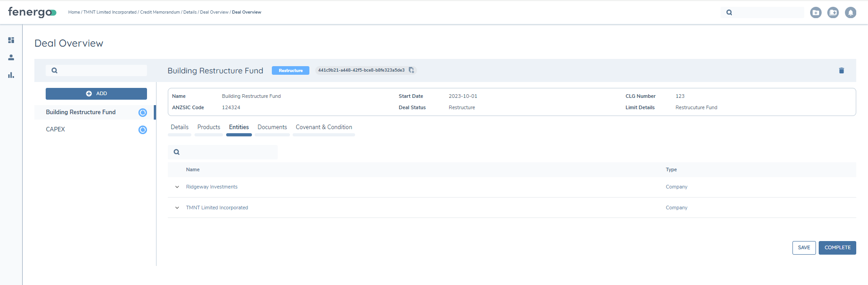Screen dimensions: 868x285
Task: Delete deal using the trash icon
Action: click(841, 71)
